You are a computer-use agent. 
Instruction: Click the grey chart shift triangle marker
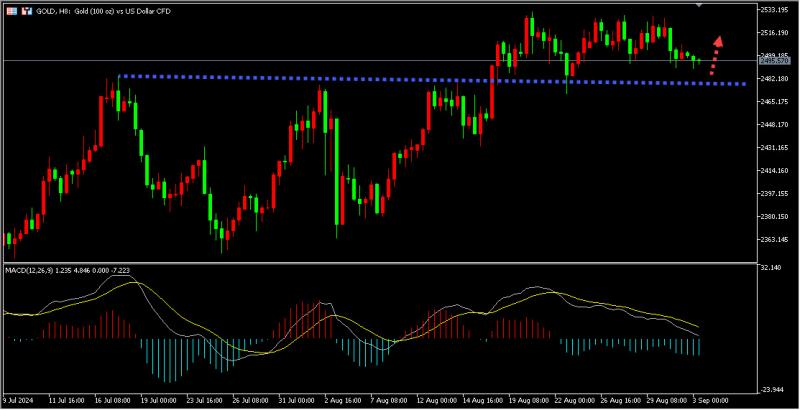tap(699, 4)
